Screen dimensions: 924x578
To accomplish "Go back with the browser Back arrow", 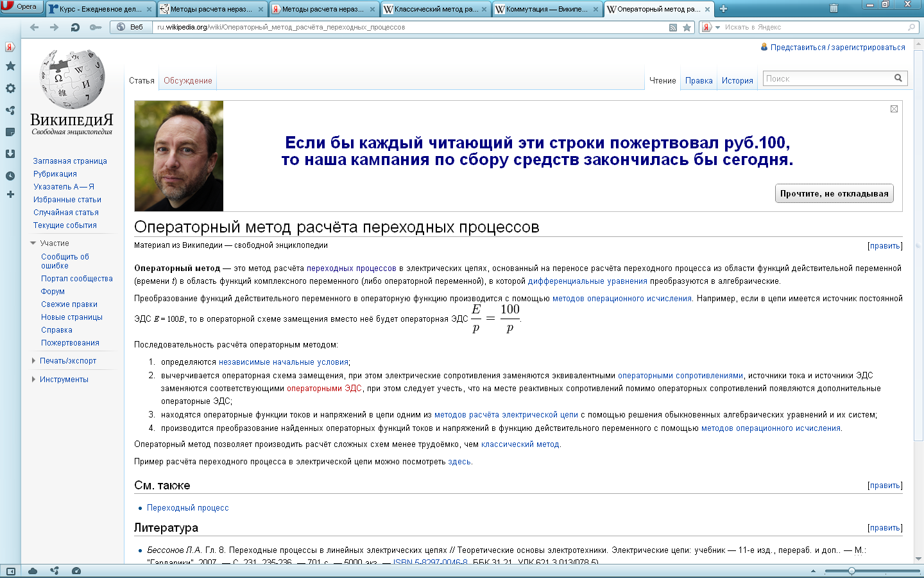I will [35, 27].
